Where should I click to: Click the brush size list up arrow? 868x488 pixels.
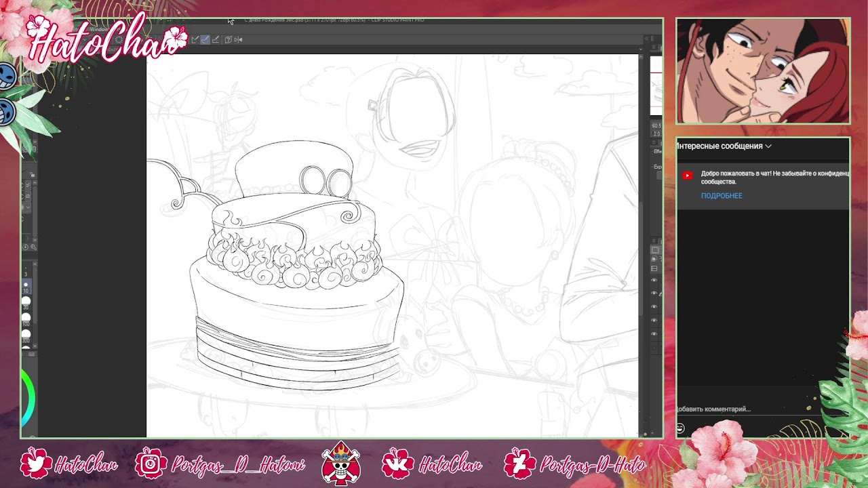click(x=35, y=264)
